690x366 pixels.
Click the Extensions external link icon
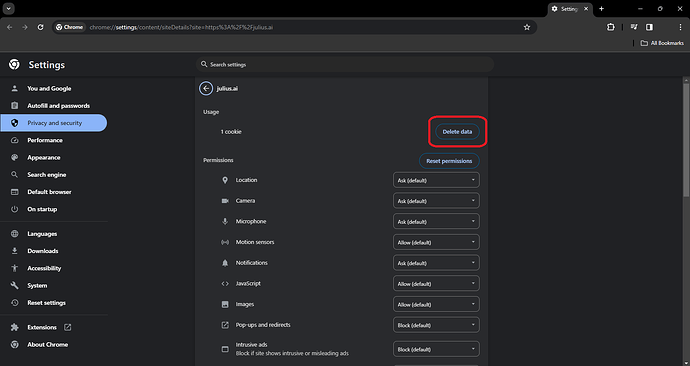click(67, 327)
